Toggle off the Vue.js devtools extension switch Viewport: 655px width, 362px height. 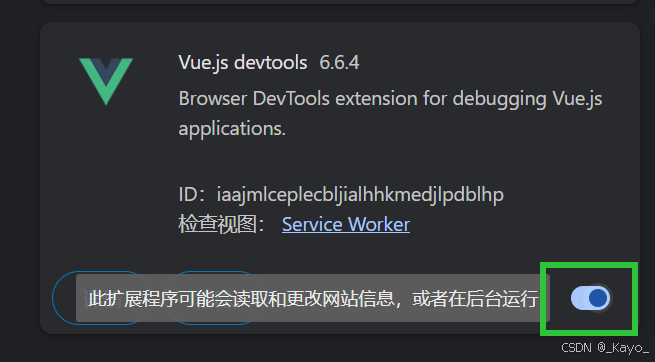[x=591, y=298]
